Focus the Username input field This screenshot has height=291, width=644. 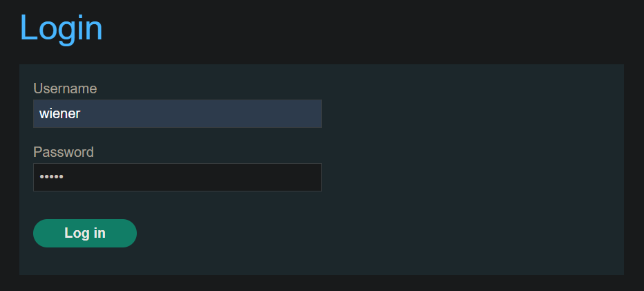coord(178,114)
